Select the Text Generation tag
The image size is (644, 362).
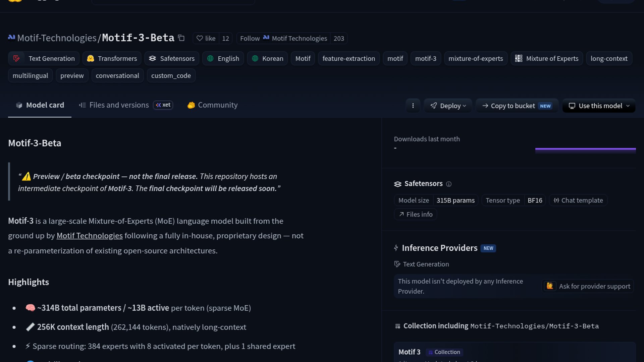(x=44, y=58)
